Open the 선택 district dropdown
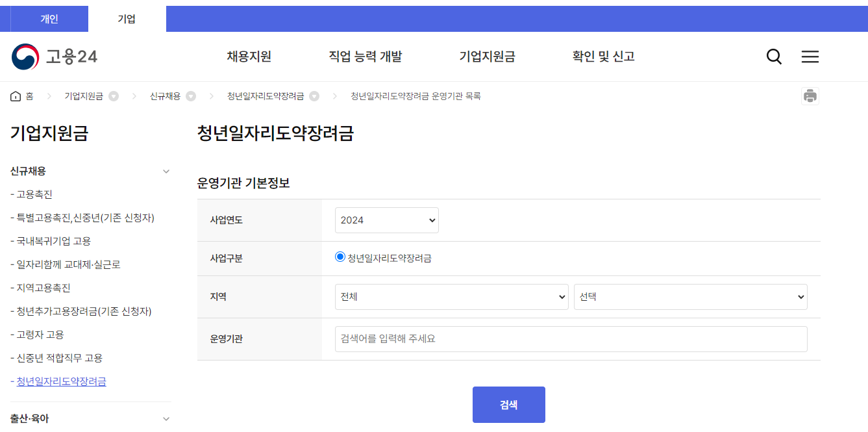The height and width of the screenshot is (432, 868). [x=690, y=297]
